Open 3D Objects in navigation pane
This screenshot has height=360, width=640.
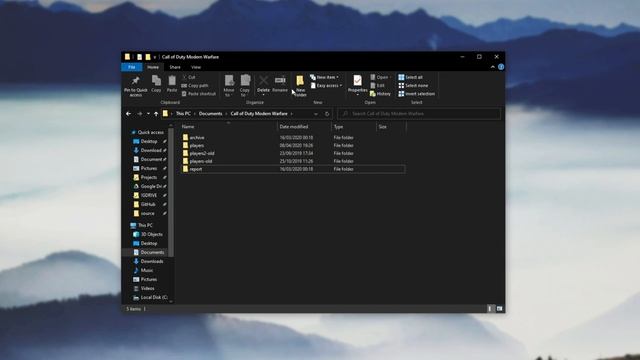click(148, 234)
